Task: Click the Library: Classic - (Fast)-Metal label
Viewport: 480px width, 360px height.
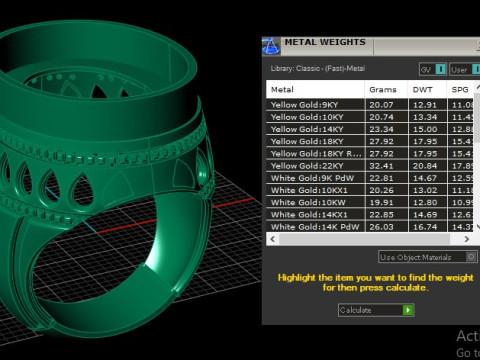Action: coord(318,68)
